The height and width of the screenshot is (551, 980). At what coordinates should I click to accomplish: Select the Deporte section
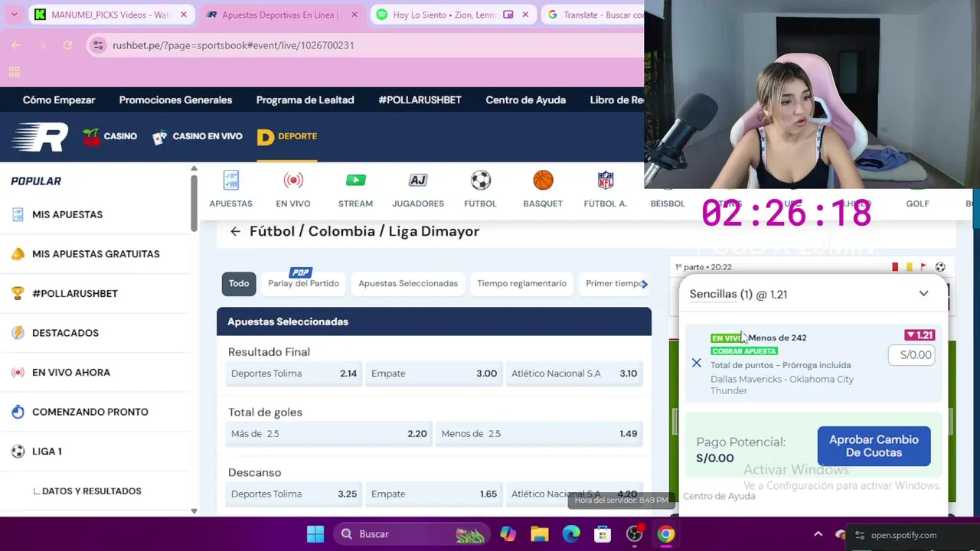pyautogui.click(x=287, y=137)
